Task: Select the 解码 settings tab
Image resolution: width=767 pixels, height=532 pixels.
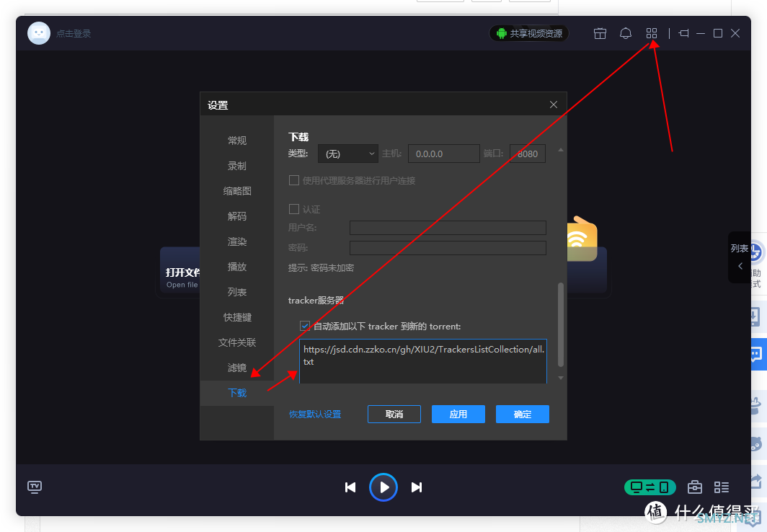Action: tap(236, 216)
